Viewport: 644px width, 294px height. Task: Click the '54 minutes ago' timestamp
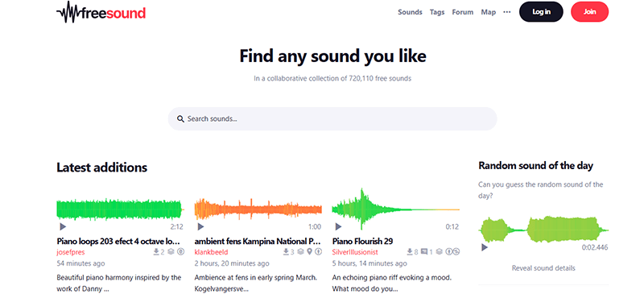point(80,263)
